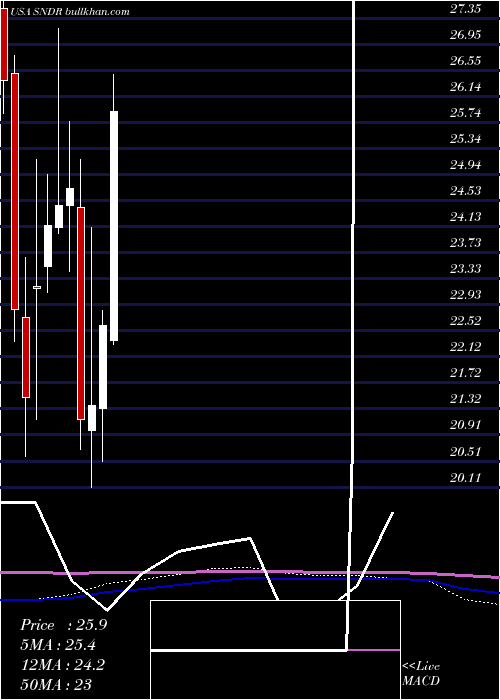
Task: Click the 'USA SNDR bullkhan.com' chart title
Action: [x=69, y=12]
